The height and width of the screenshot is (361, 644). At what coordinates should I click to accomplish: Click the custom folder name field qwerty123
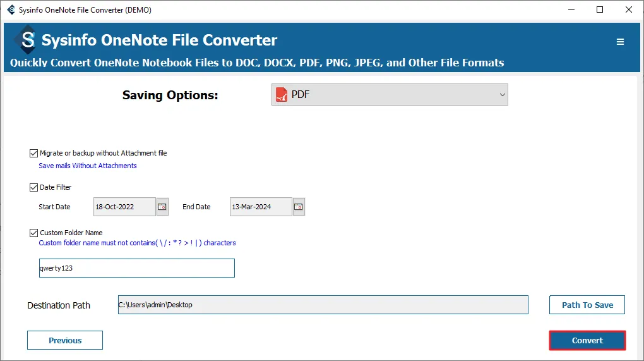point(137,268)
